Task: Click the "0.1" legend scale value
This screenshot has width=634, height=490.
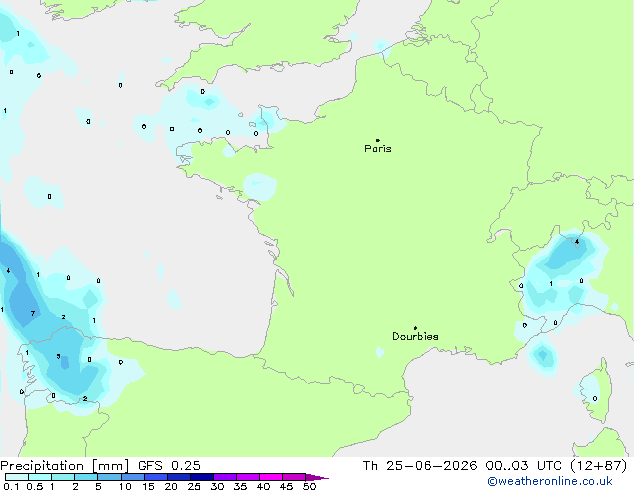Action: 11,486
